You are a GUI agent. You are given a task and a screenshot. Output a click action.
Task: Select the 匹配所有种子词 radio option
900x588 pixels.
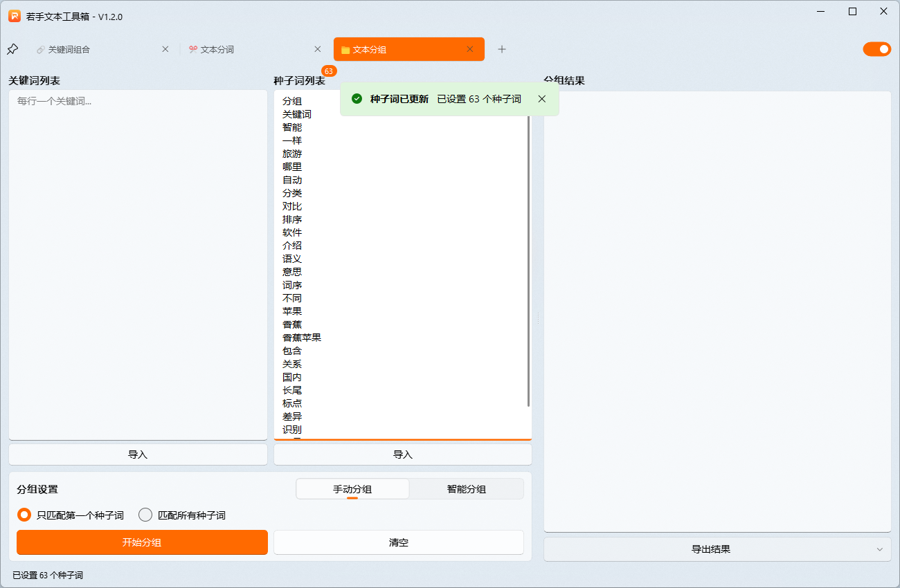pos(145,515)
